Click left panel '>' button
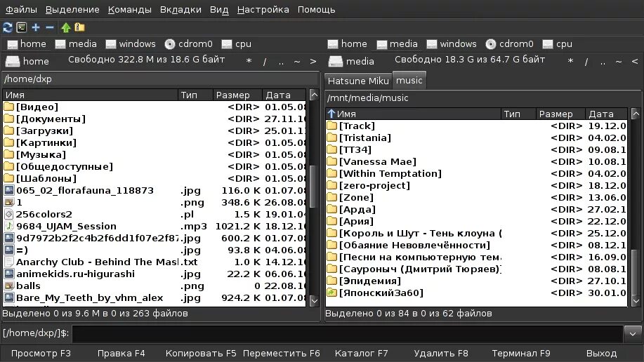Image resolution: width=644 pixels, height=362 pixels. [313, 62]
